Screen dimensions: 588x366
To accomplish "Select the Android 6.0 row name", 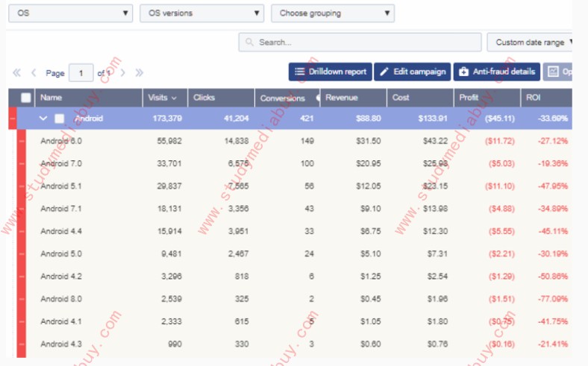I will click(61, 141).
